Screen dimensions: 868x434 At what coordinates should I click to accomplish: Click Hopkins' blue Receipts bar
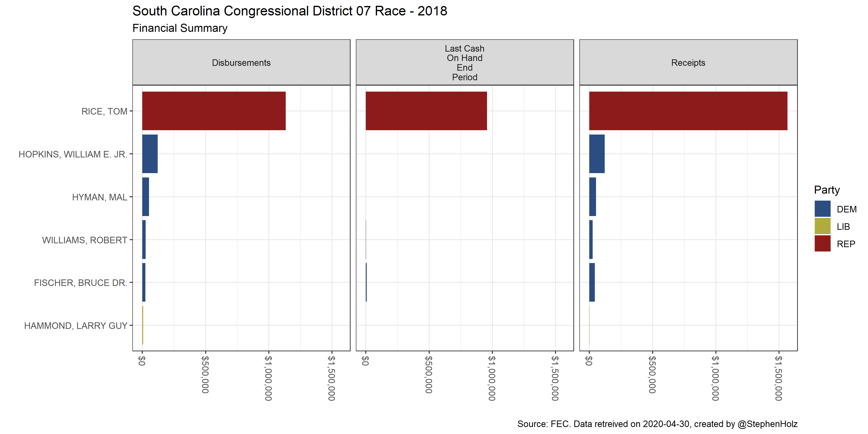[597, 154]
